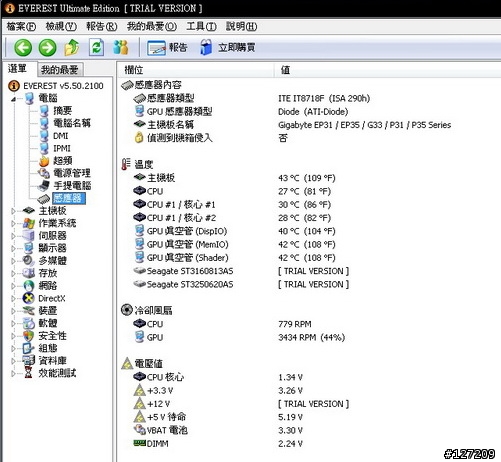Expand the 主機板 tree node

(13, 211)
